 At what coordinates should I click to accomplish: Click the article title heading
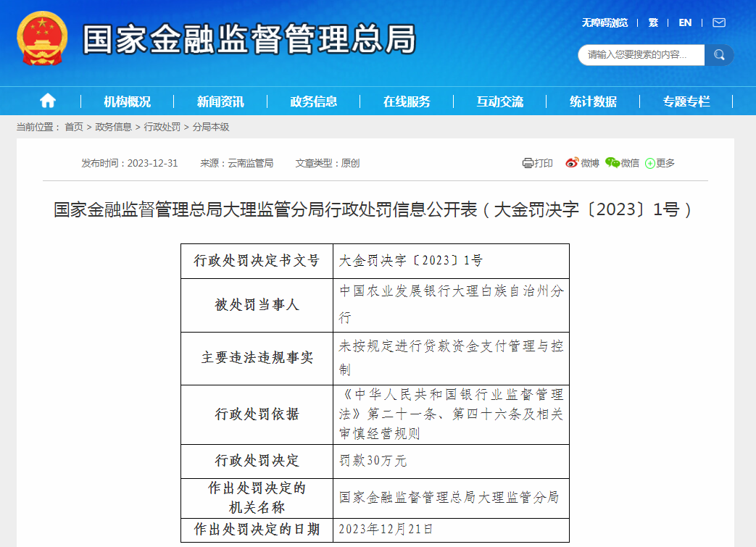pos(373,209)
